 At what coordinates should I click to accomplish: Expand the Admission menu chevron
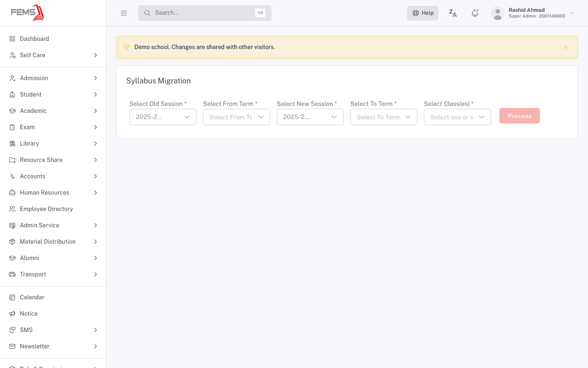pyautogui.click(x=96, y=78)
